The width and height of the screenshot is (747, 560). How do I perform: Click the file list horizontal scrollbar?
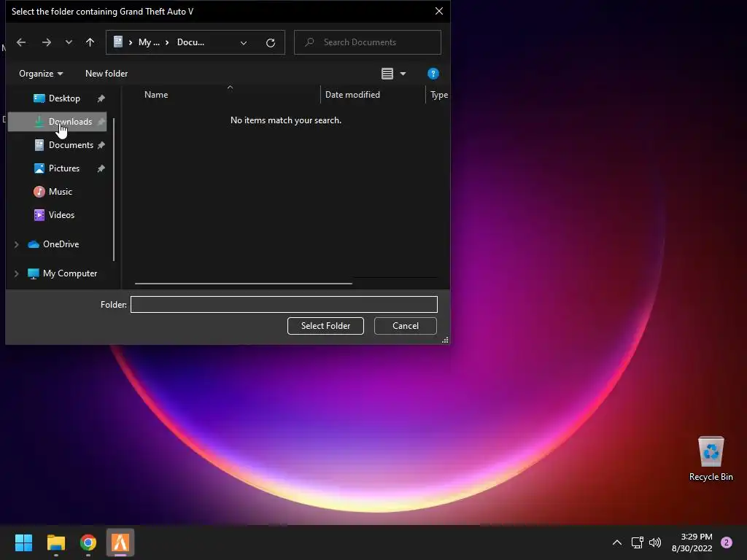point(244,284)
